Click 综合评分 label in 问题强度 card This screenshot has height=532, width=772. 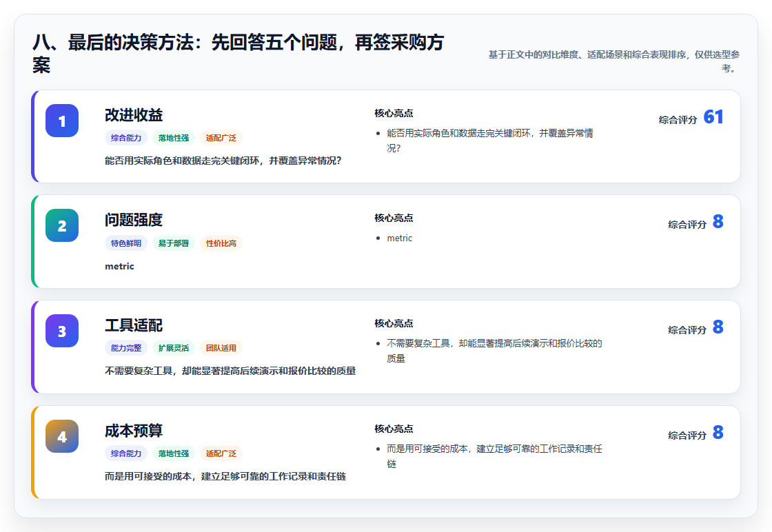point(687,225)
